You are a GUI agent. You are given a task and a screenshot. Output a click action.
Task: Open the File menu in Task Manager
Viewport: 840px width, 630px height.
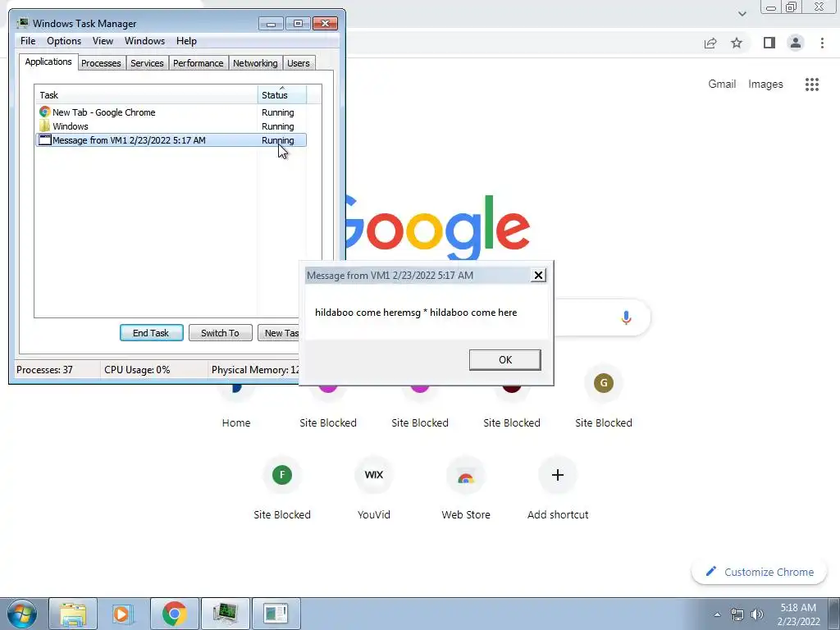tap(28, 41)
